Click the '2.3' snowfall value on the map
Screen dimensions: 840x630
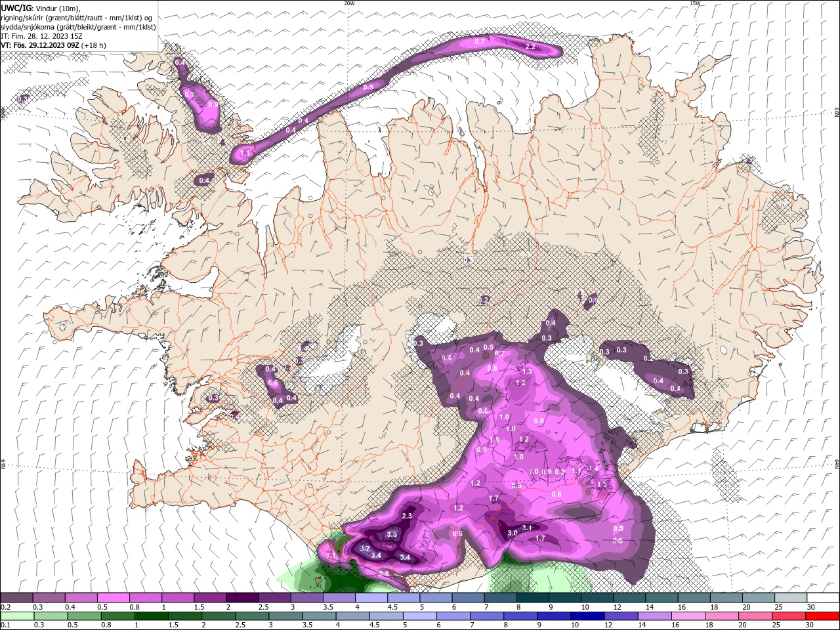coord(407,516)
